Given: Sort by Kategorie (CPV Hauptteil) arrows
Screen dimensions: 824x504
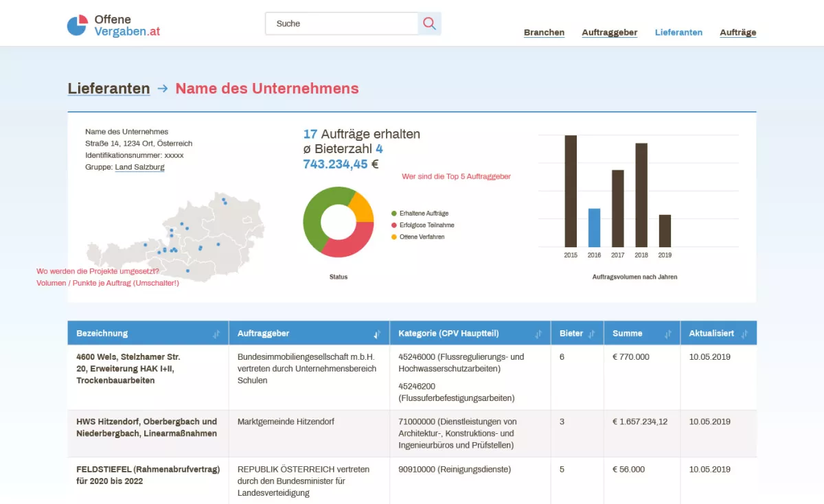Looking at the screenshot, I should [x=538, y=334].
